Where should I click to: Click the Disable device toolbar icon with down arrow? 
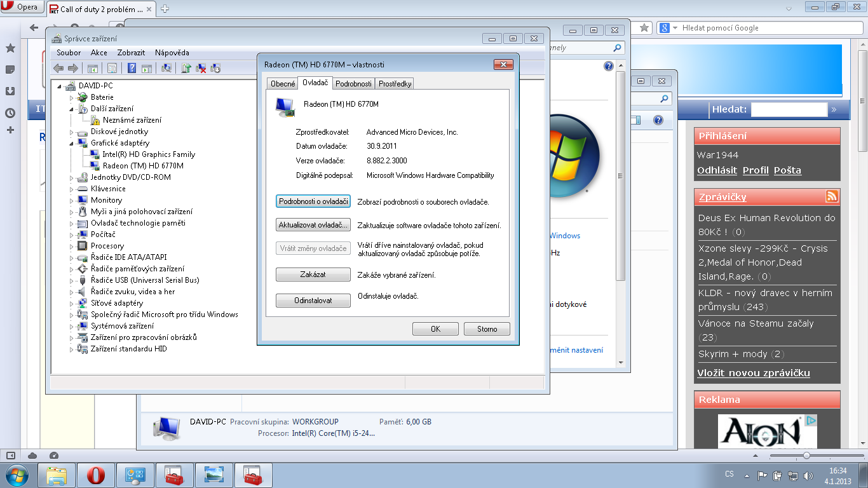click(215, 69)
